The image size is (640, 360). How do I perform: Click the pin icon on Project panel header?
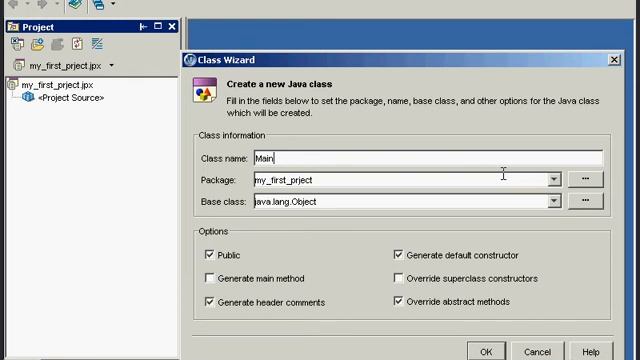[x=143, y=27]
